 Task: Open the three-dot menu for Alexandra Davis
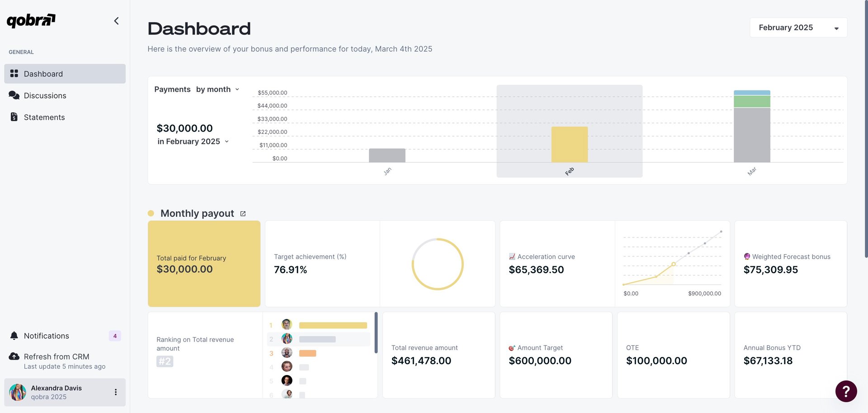coord(116,392)
